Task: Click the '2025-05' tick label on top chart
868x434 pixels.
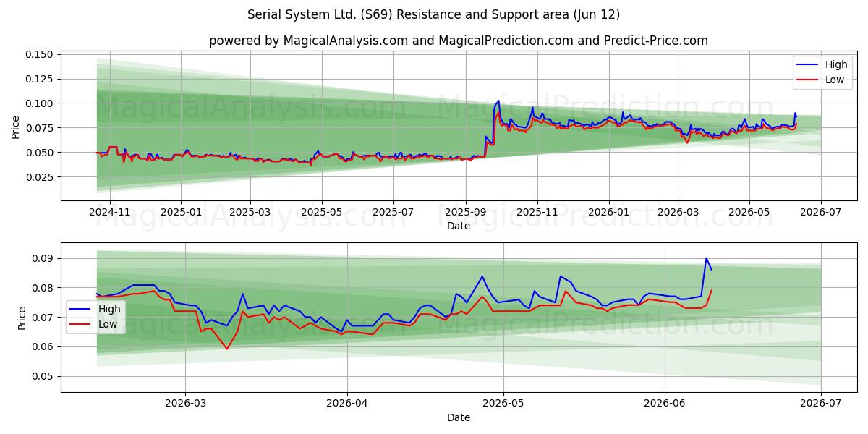Action: (x=321, y=212)
